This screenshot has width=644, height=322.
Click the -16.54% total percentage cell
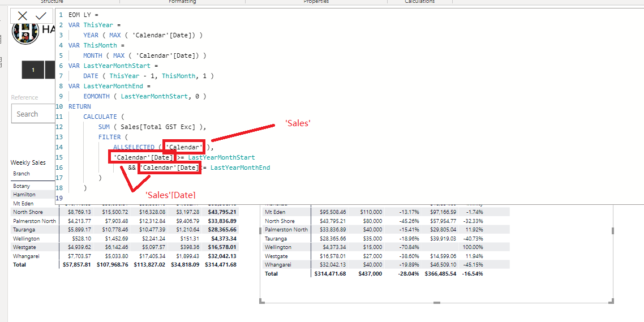tap(473, 273)
